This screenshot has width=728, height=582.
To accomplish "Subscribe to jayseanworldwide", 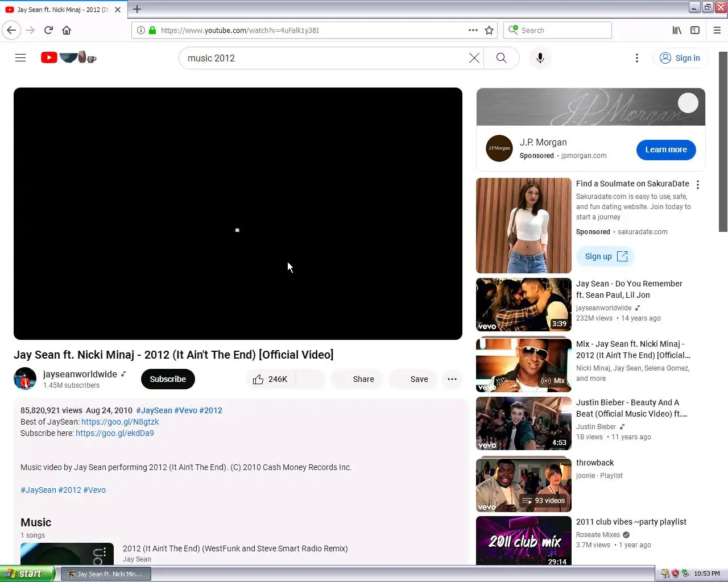I will (x=168, y=379).
